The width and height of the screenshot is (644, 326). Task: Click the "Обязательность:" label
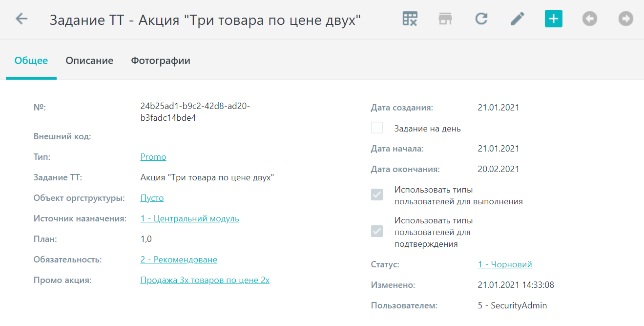click(x=68, y=260)
